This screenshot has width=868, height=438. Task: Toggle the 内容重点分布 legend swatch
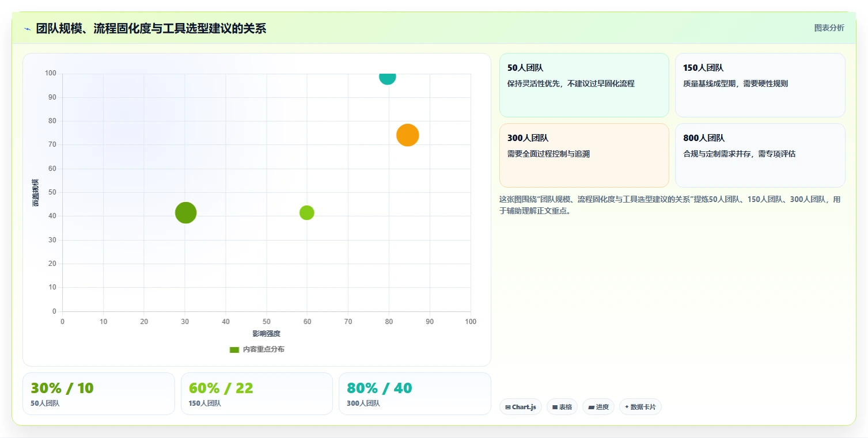234,350
